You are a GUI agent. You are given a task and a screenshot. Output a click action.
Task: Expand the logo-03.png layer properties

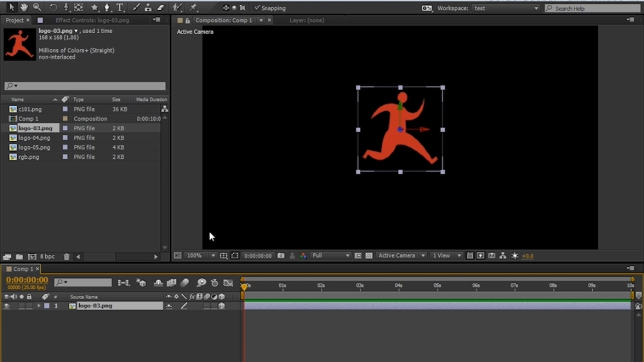[x=39, y=306]
